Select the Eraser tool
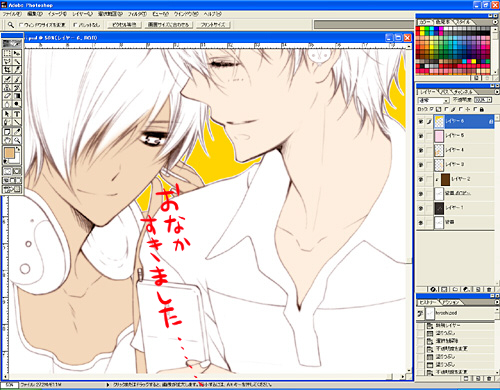 pyautogui.click(x=7, y=96)
